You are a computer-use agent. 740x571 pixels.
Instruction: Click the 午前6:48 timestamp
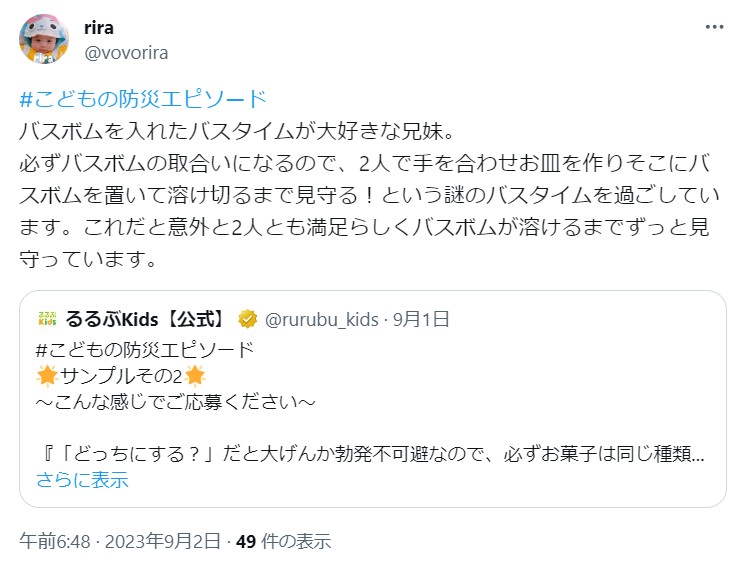(x=53, y=542)
